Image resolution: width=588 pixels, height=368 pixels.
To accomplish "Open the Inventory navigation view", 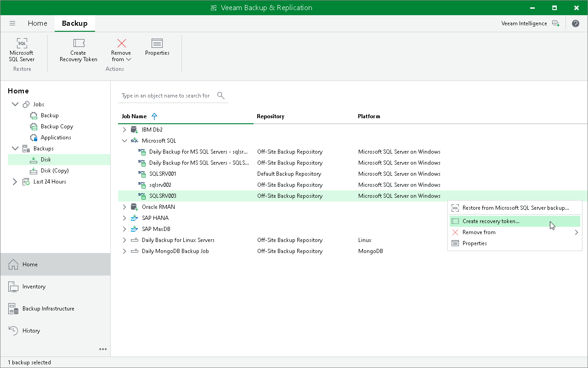I will point(55,287).
